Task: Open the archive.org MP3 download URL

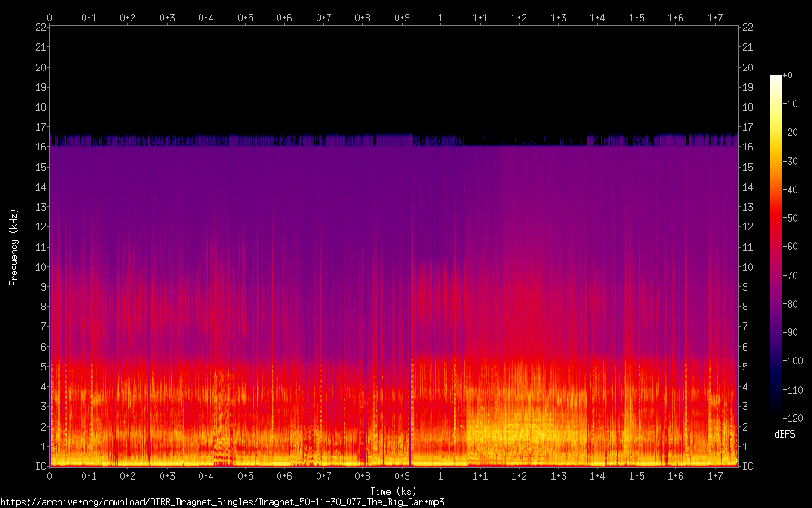Action: pos(222,501)
